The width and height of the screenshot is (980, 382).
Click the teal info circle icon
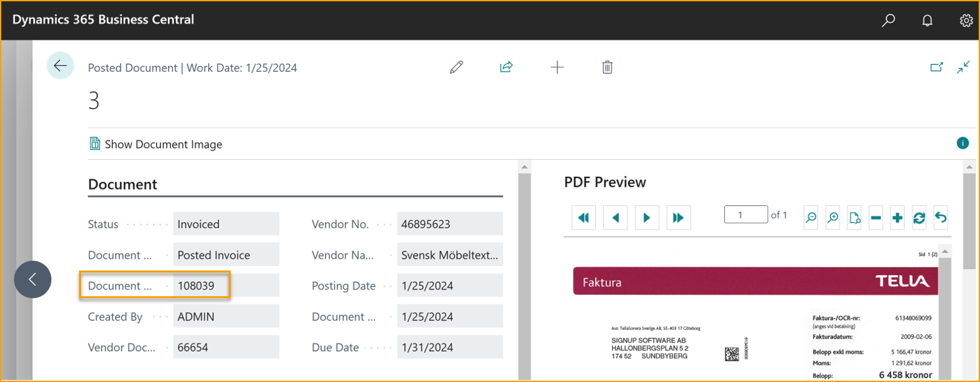(x=962, y=143)
